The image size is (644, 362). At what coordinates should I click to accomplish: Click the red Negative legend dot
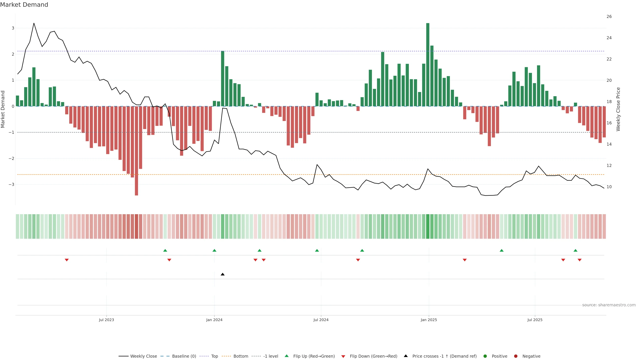(516, 356)
